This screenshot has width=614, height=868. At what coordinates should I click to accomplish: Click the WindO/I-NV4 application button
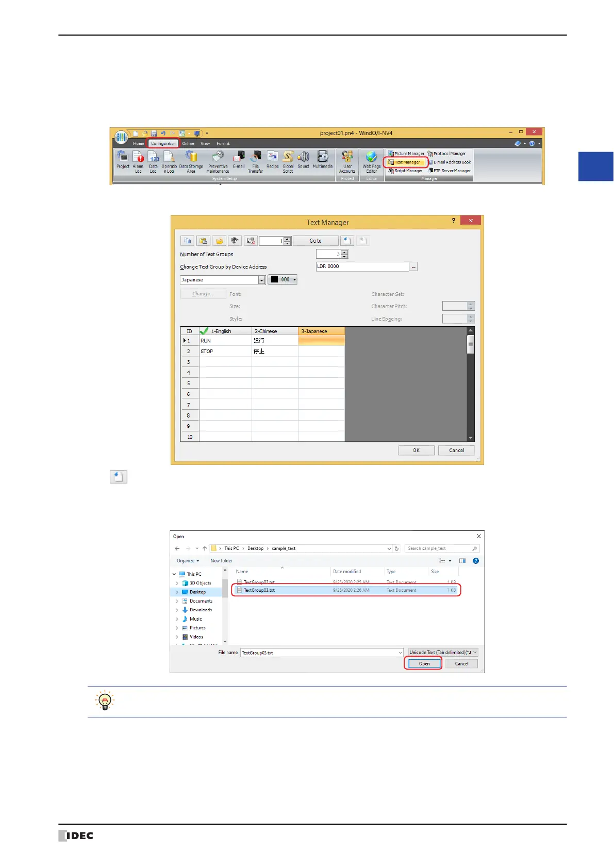click(121, 137)
